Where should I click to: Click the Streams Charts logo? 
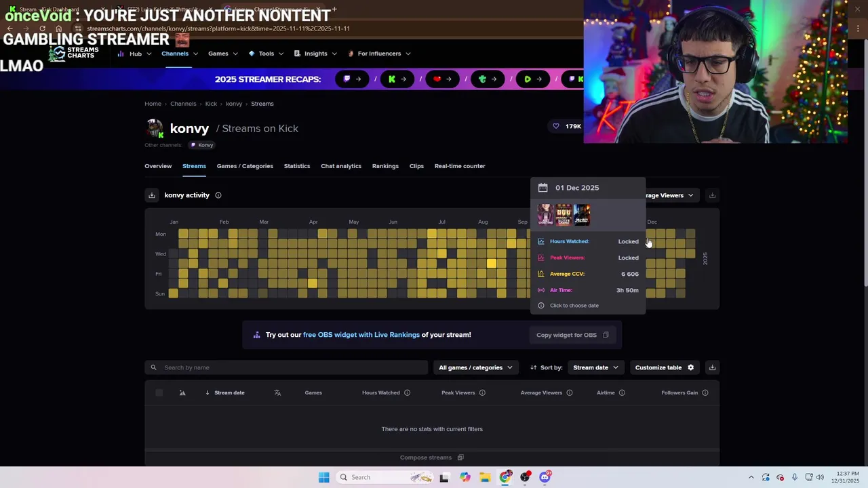click(75, 53)
